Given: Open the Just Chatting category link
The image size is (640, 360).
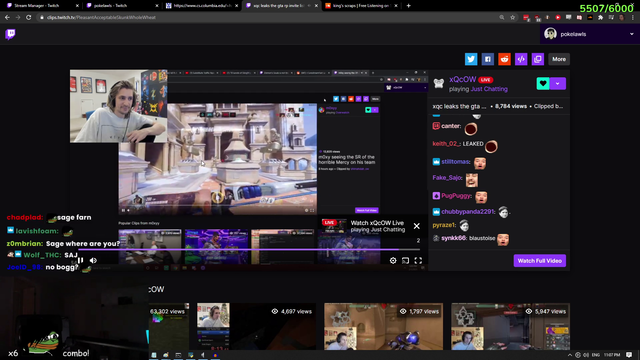Looking at the screenshot, I should (489, 89).
